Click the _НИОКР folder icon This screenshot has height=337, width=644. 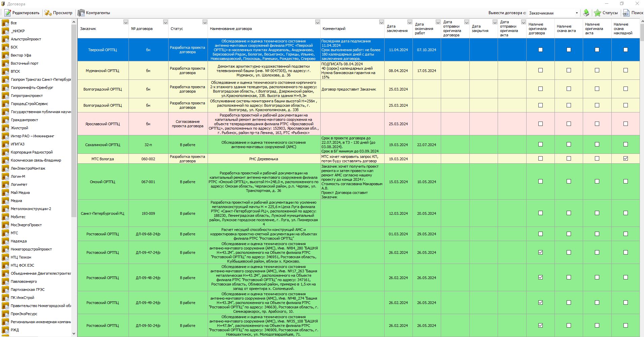5,31
